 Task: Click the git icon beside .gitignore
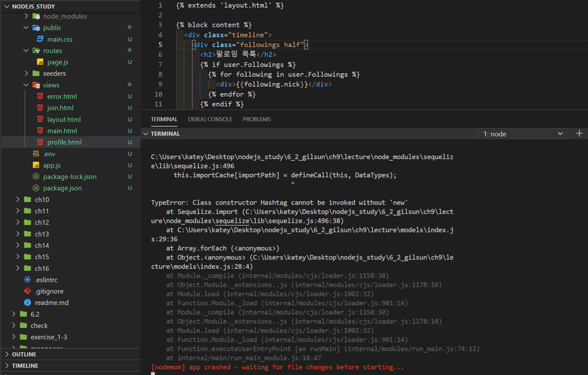pyautogui.click(x=28, y=291)
